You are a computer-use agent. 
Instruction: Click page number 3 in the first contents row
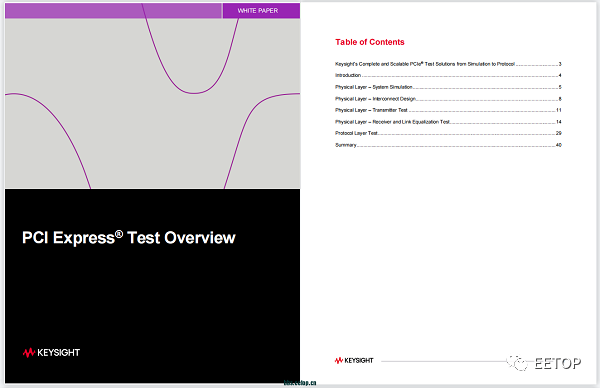[x=560, y=64]
